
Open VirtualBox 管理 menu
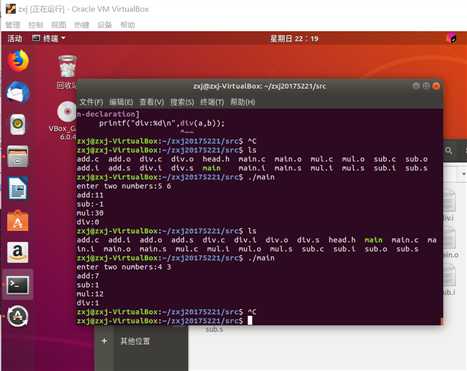13,25
